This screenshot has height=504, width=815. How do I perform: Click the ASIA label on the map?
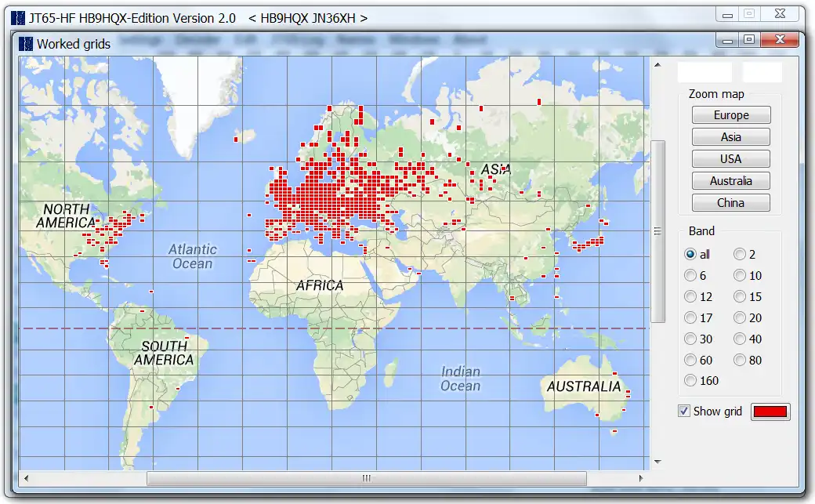[496, 169]
